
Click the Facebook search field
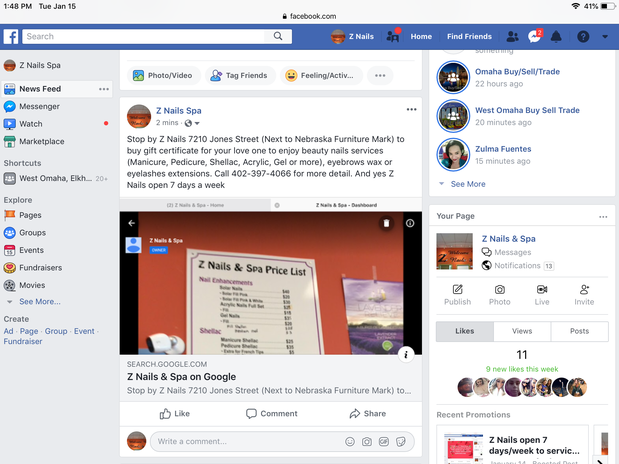click(143, 36)
